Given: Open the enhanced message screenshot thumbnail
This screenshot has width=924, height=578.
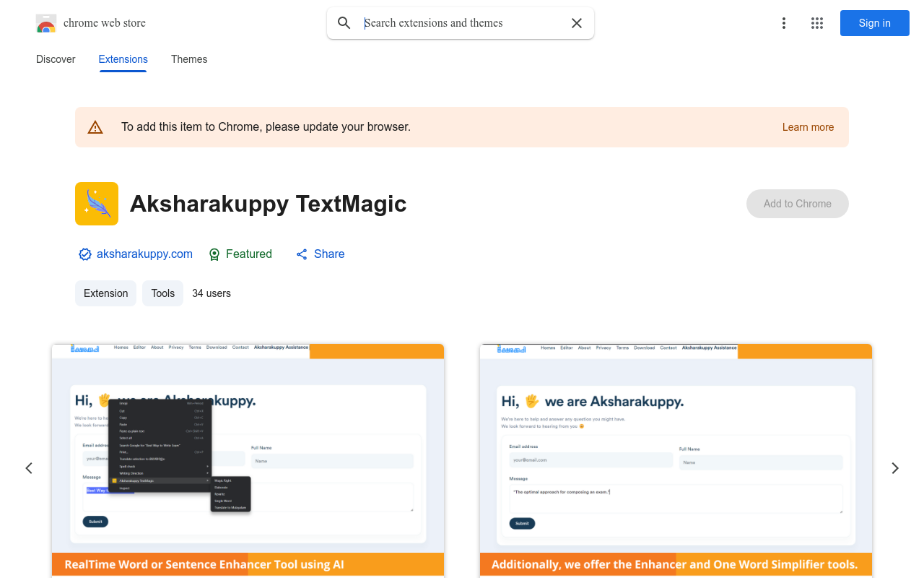Looking at the screenshot, I should [x=676, y=460].
